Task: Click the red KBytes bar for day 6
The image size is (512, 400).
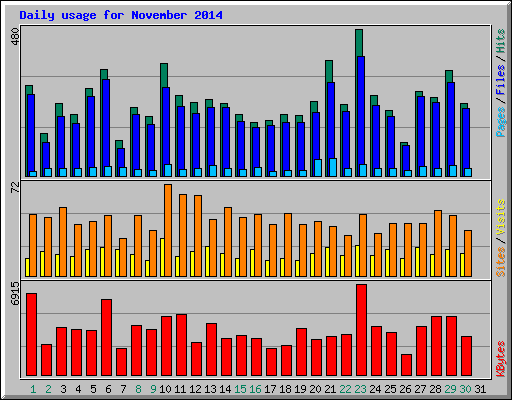Action: 106,338
